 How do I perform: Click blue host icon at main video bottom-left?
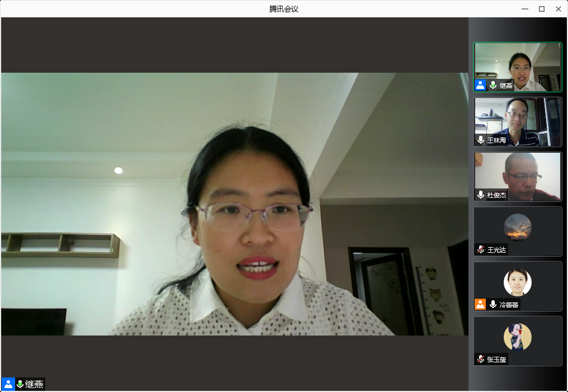coord(8,384)
